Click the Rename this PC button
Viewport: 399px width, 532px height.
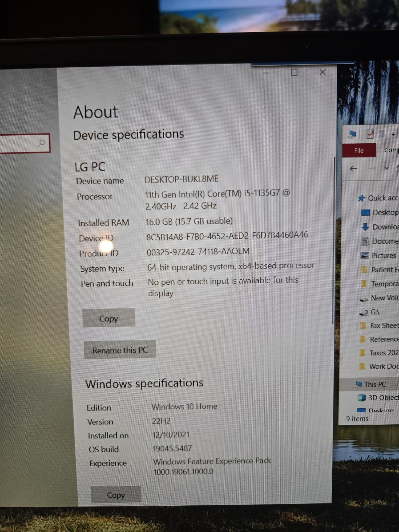(x=120, y=350)
